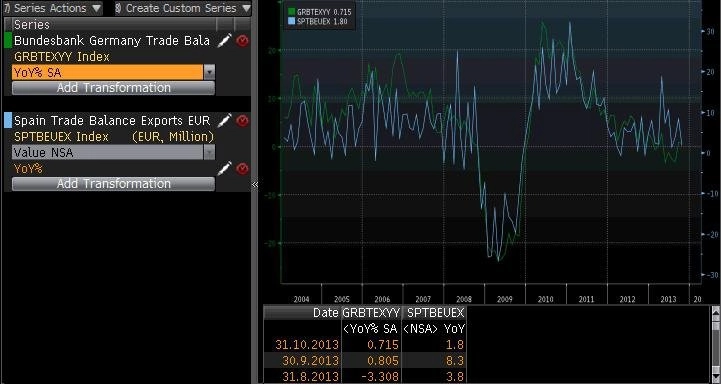Viewport: 721px width, 384px height.
Task: Select the 31.8.2013 date row
Action: point(366,377)
